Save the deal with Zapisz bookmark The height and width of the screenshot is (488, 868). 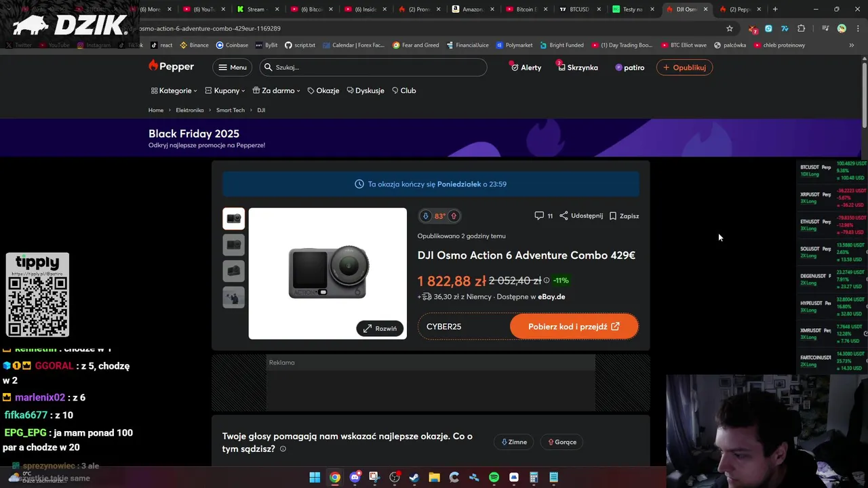(624, 216)
